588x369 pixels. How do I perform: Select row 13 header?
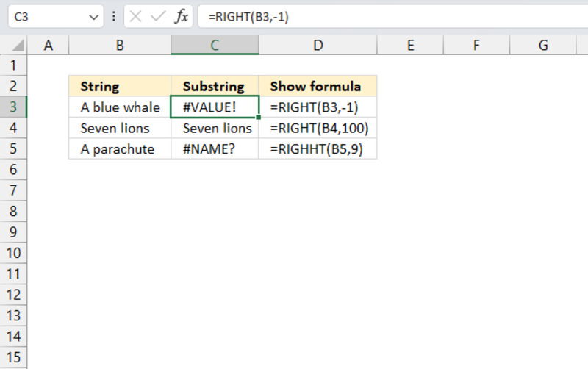[13, 315]
